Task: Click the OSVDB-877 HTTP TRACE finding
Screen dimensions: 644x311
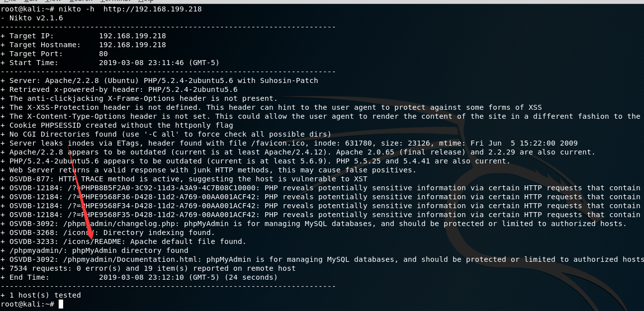Action: pyautogui.click(x=188, y=179)
